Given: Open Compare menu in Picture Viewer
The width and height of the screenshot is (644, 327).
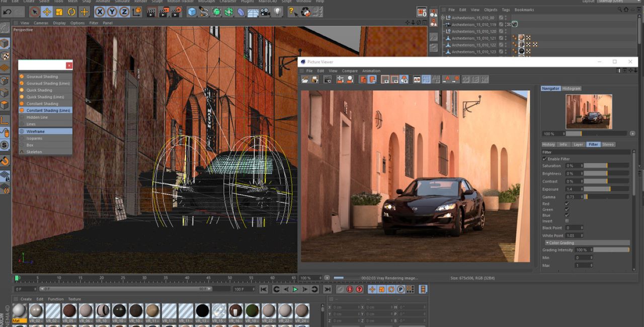Looking at the screenshot, I should click(350, 71).
